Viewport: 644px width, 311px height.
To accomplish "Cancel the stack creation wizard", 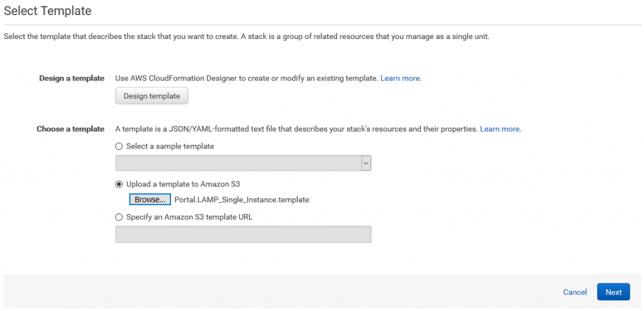I will (575, 292).
